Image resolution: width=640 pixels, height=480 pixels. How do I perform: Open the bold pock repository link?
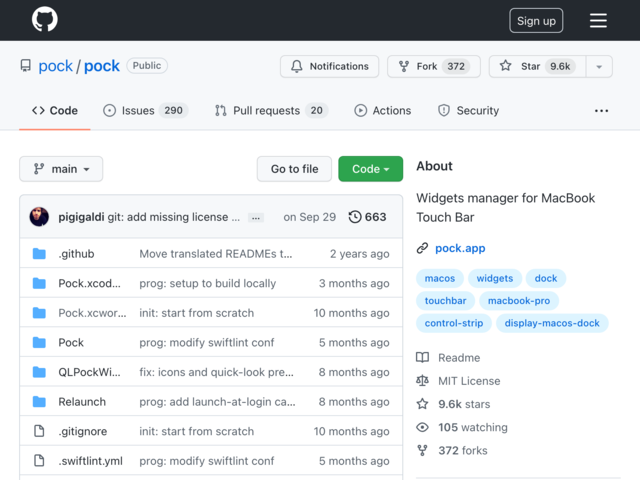(x=102, y=66)
